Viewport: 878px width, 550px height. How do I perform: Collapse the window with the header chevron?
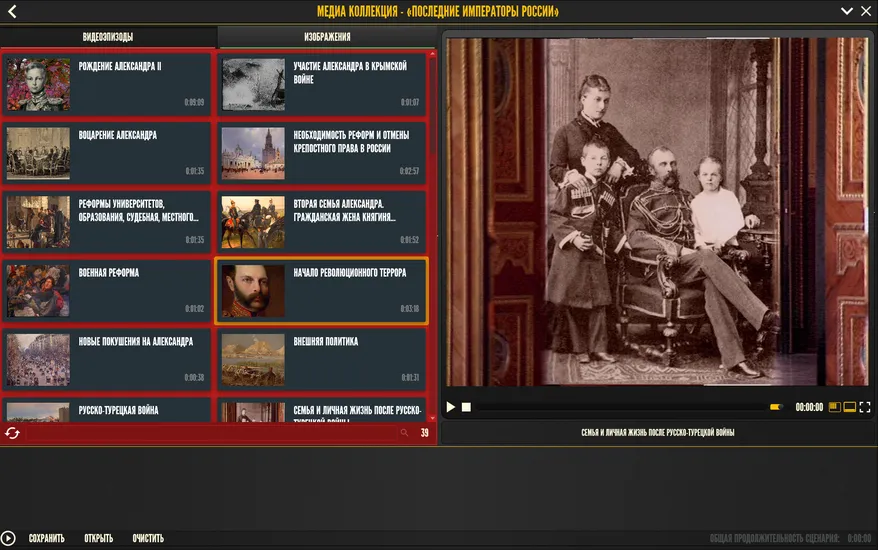pyautogui.click(x=846, y=11)
